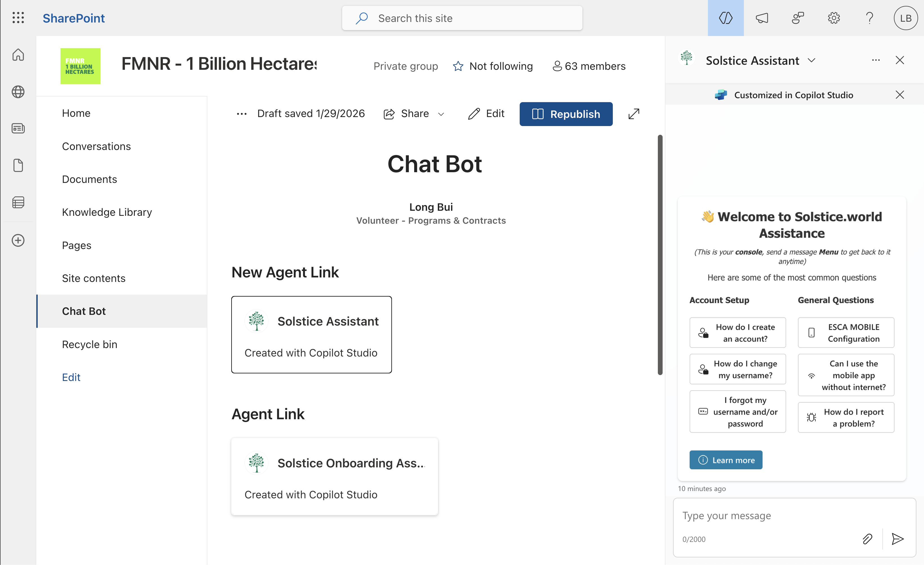Viewport: 924px width, 565px height.
Task: Expand the Solstice Assistant agent dropdown
Action: pyautogui.click(x=811, y=60)
